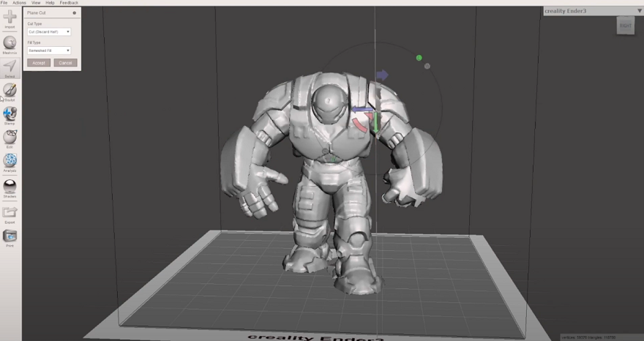Click the blue horizontal arrow on gizmo
The height and width of the screenshot is (341, 644).
coord(362,110)
